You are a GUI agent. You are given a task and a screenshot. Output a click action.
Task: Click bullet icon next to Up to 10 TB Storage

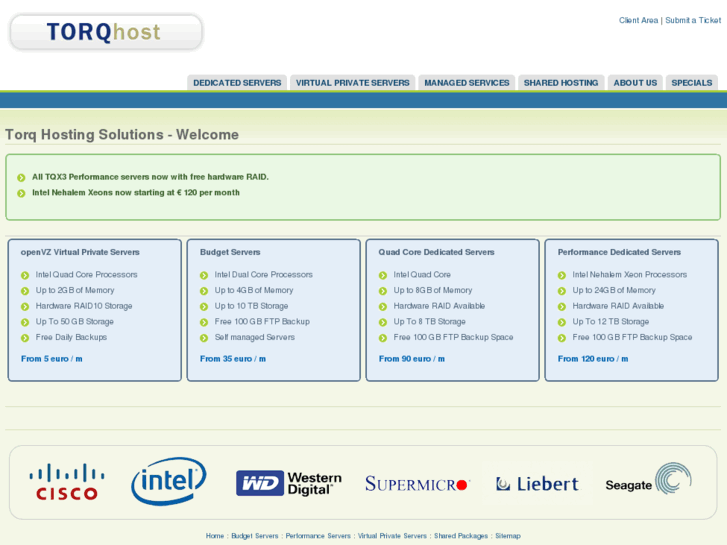coord(204,307)
